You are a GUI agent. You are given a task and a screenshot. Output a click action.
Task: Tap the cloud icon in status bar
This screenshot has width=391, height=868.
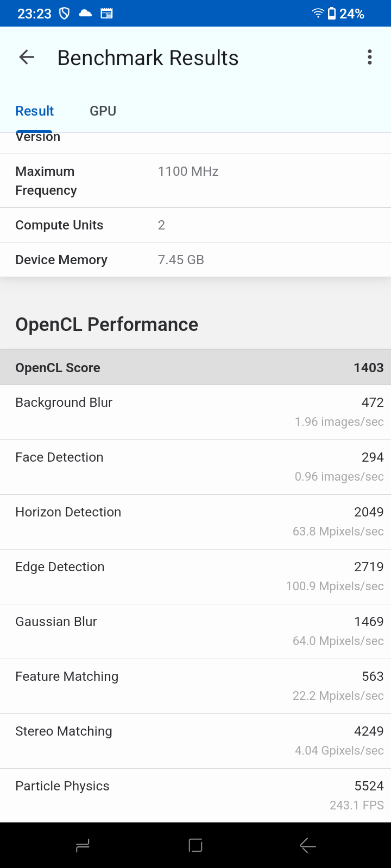(85, 13)
